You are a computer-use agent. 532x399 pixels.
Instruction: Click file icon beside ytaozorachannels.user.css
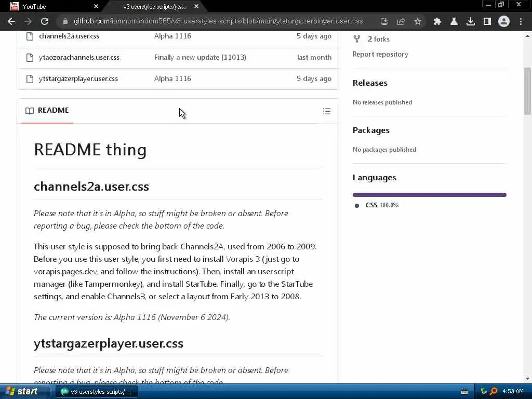pos(30,57)
